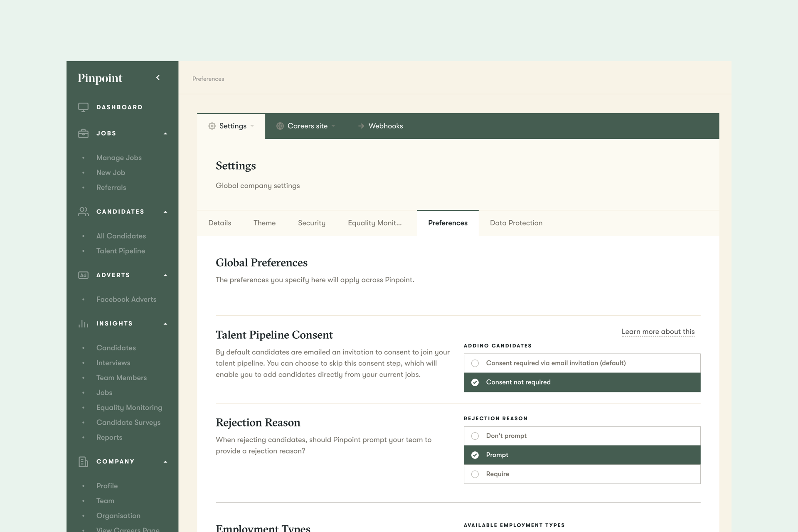The height and width of the screenshot is (532, 798).
Task: Click the Dashboard monitor icon
Action: pos(83,107)
